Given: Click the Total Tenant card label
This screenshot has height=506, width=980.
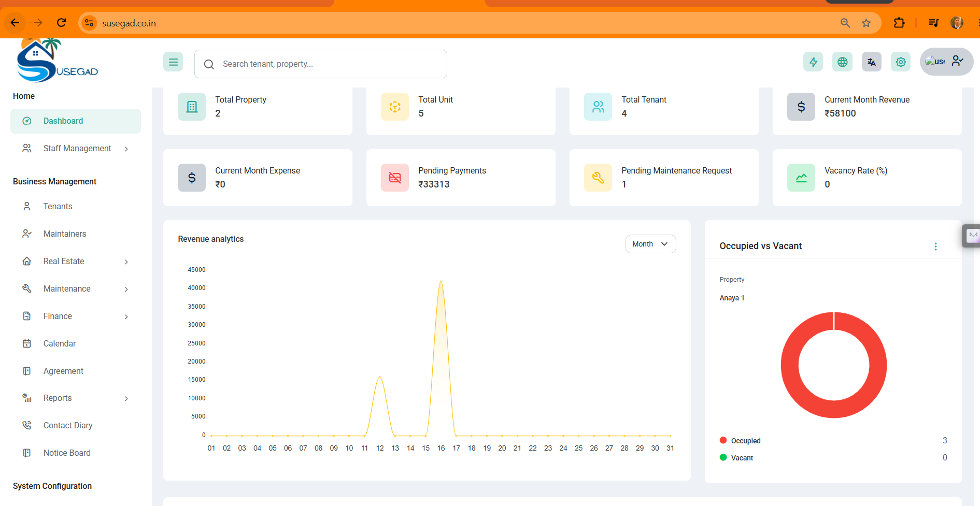Looking at the screenshot, I should (x=644, y=99).
